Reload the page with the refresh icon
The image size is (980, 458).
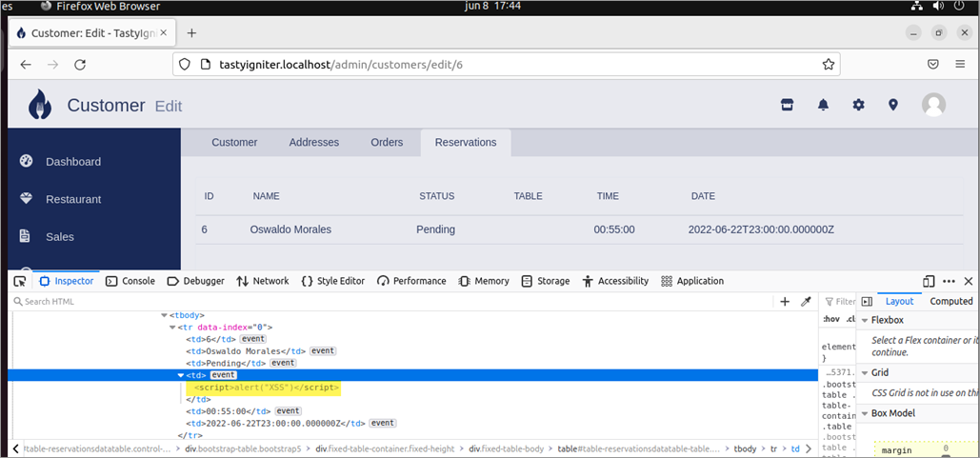click(x=80, y=65)
